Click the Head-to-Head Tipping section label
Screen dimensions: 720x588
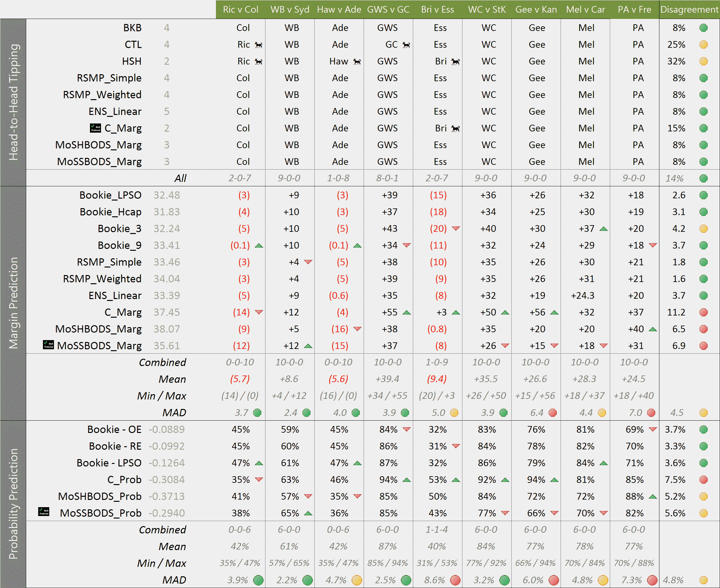point(13,102)
